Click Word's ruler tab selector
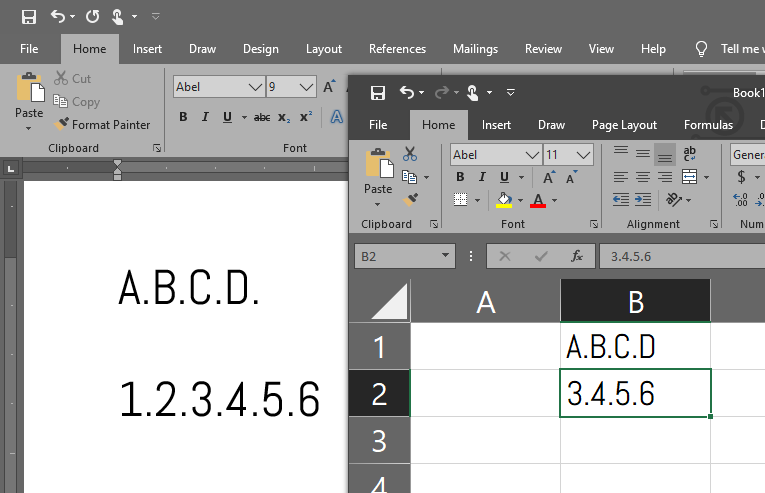This screenshot has width=765, height=493. point(11,169)
